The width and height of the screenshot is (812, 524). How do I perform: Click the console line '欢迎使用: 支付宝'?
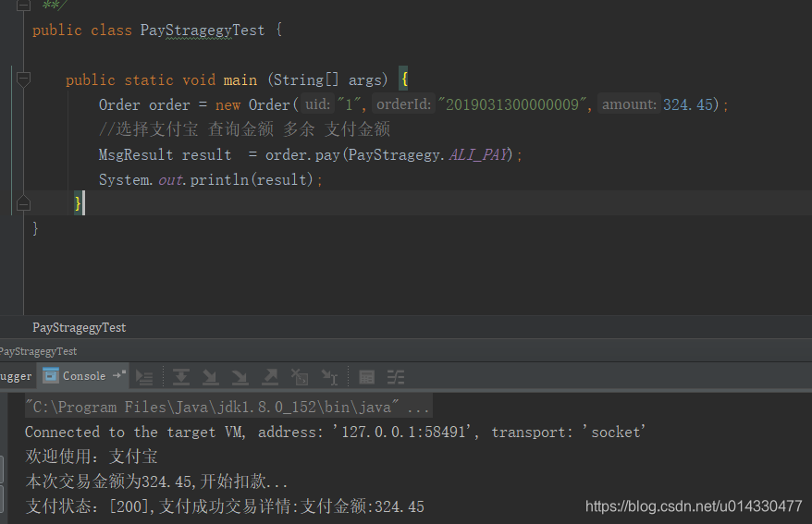(92, 457)
